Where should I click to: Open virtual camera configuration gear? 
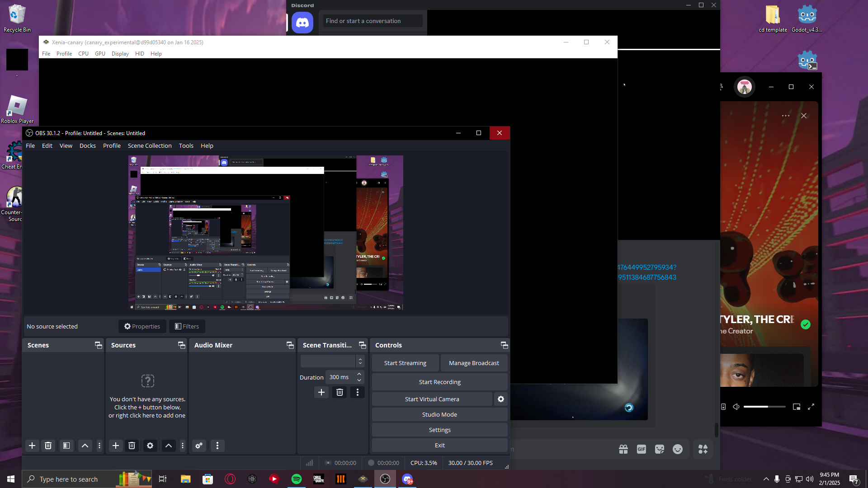click(501, 399)
